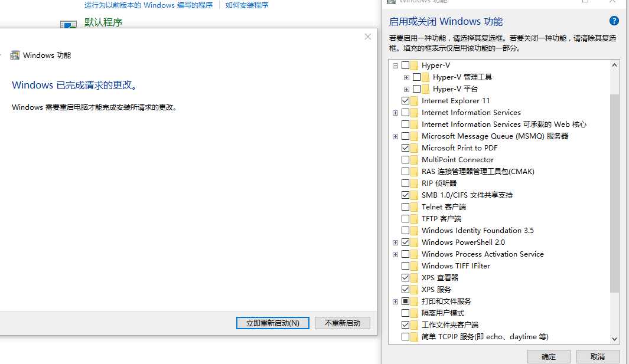The height and width of the screenshot is (364, 629).
Task: Click feature list scrollbar up arrow
Action: pyautogui.click(x=614, y=65)
